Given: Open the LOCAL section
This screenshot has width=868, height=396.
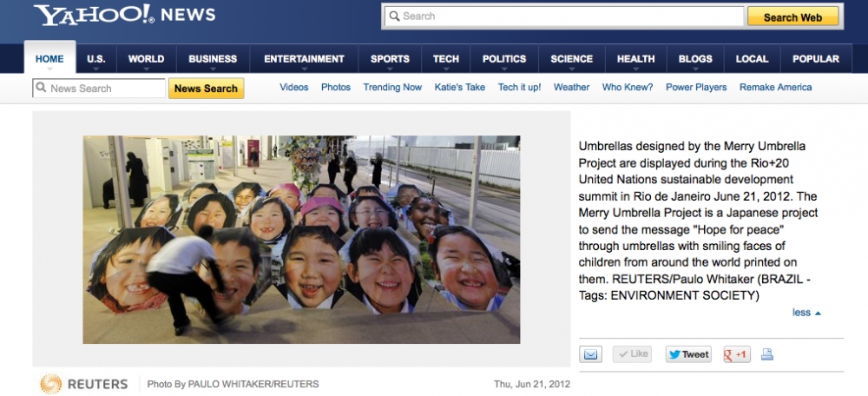Looking at the screenshot, I should (x=752, y=59).
